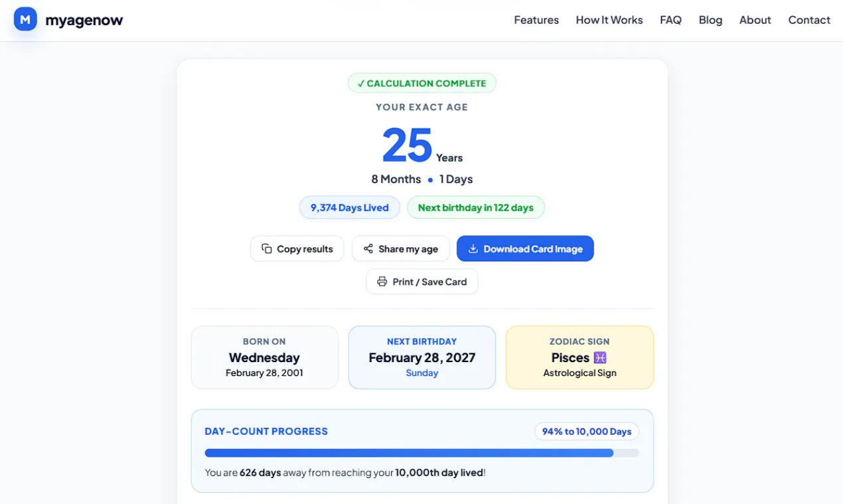This screenshot has width=843, height=504.
Task: Go to the How It Works page
Action: (x=609, y=20)
